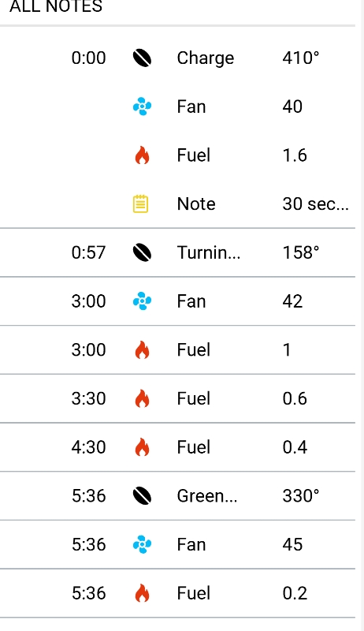Click the flame icon beside Fuel 1.6
Viewport: 364px width, 631px height.
point(142,155)
